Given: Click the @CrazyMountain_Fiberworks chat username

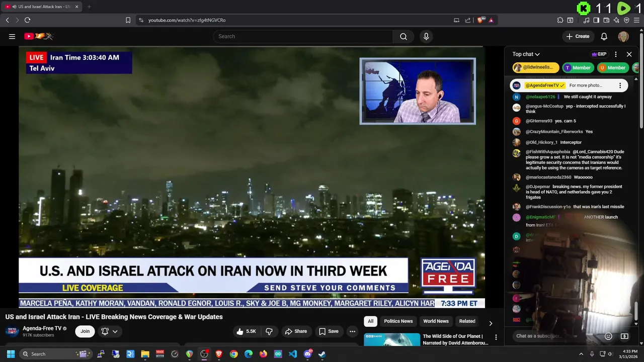Looking at the screenshot, I should (554, 132).
